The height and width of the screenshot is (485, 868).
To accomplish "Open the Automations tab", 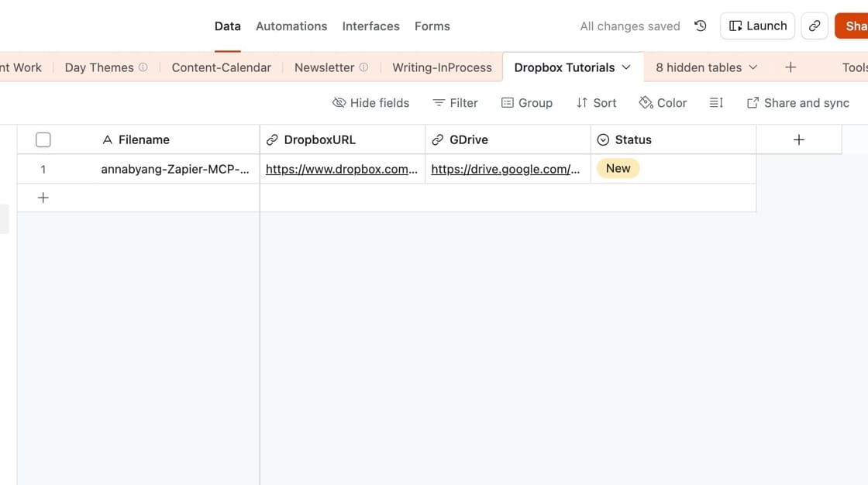I will [291, 26].
